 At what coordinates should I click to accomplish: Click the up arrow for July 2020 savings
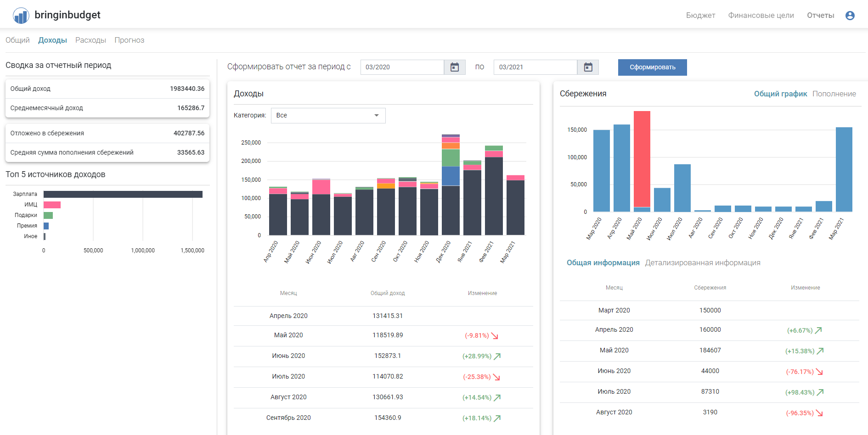click(x=820, y=392)
